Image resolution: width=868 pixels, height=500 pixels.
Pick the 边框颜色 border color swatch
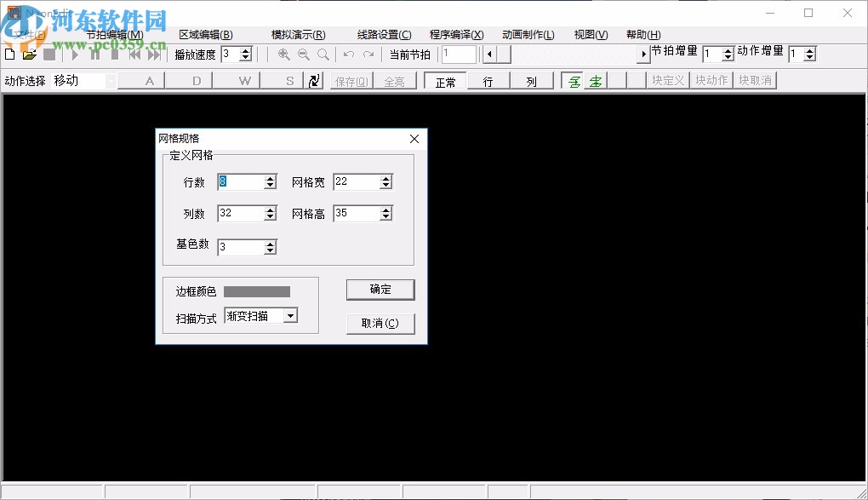click(258, 290)
